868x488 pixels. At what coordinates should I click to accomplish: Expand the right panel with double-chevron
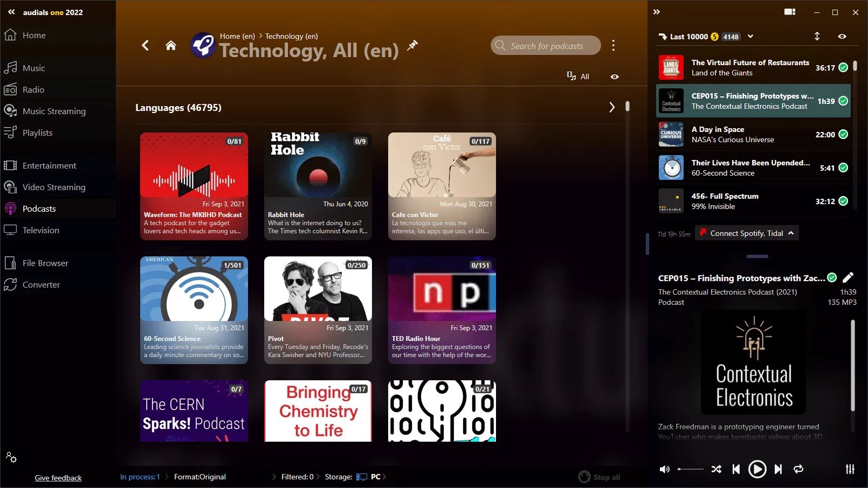click(657, 12)
